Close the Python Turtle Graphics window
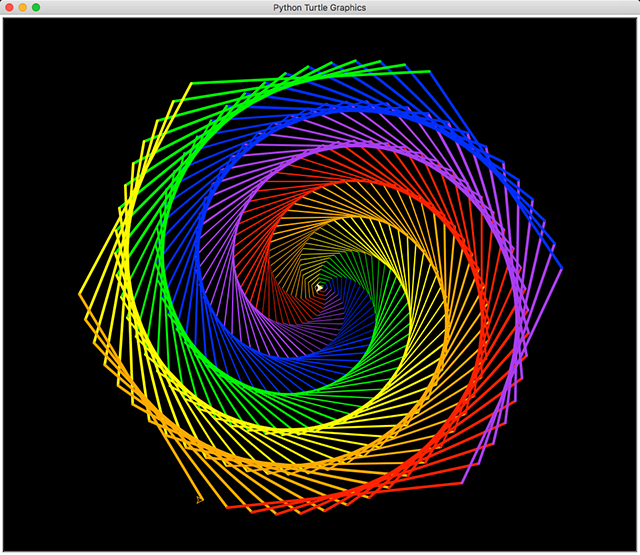The image size is (640, 555). (9, 7)
